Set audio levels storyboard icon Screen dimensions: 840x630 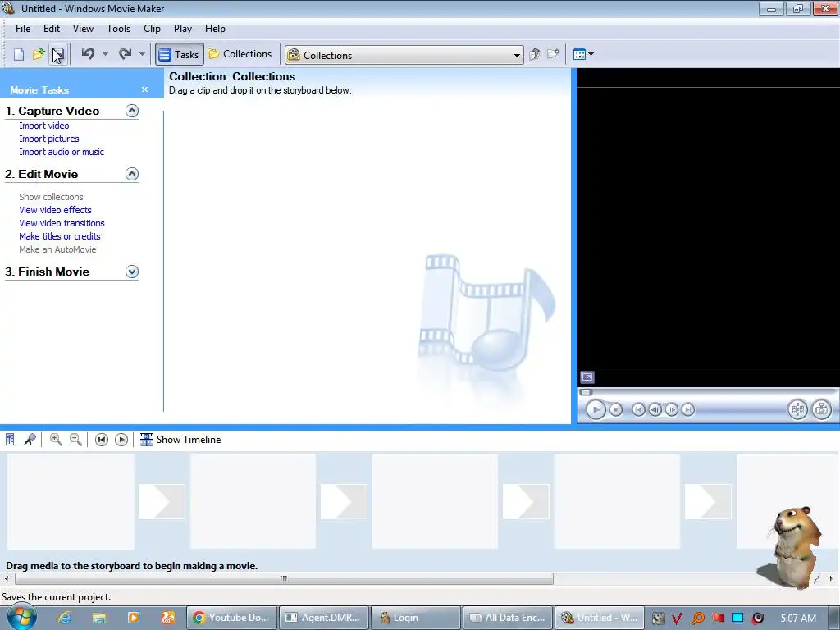10,440
